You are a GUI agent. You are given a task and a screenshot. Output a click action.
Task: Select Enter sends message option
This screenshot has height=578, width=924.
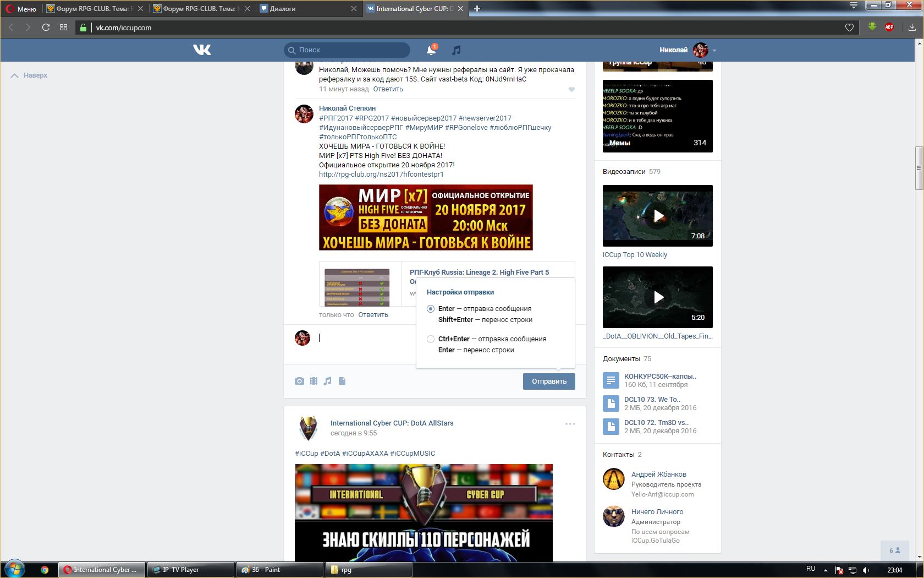coord(431,309)
